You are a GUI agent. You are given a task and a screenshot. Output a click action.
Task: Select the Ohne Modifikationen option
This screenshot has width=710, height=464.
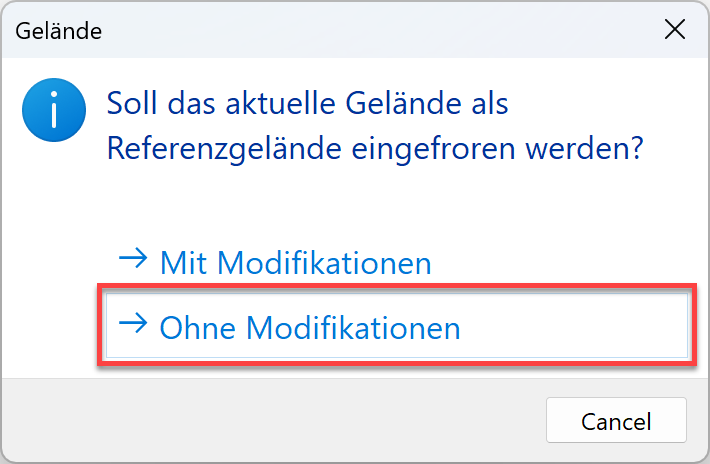click(310, 327)
